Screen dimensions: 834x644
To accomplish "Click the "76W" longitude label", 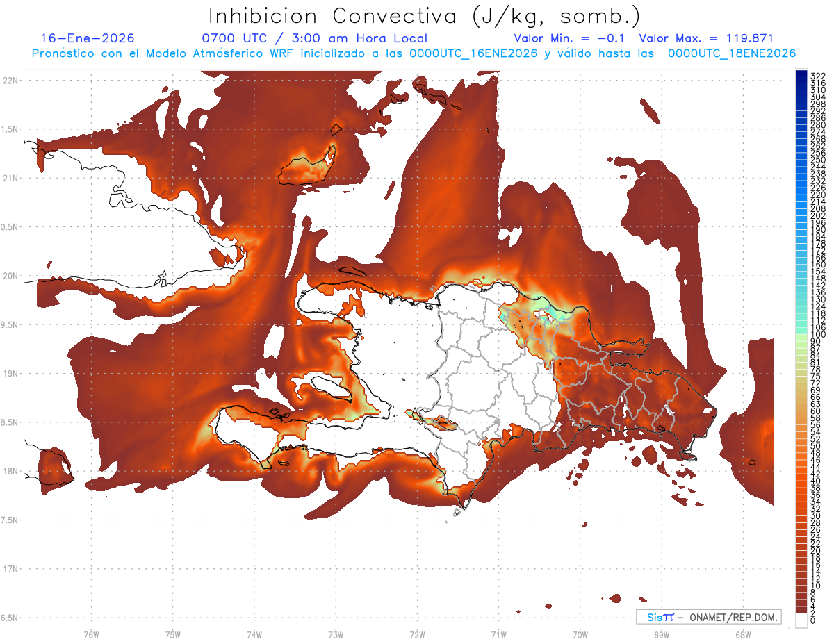I will [x=91, y=634].
